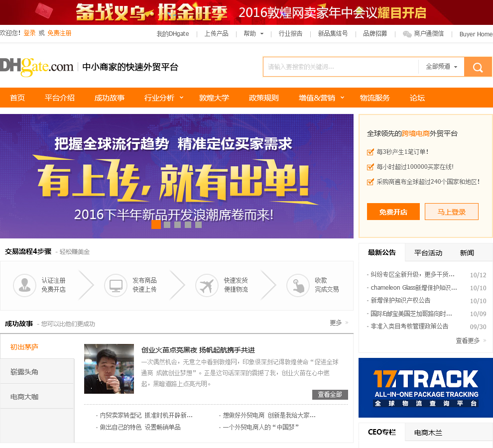Click the 免费开店 button

[x=393, y=212]
